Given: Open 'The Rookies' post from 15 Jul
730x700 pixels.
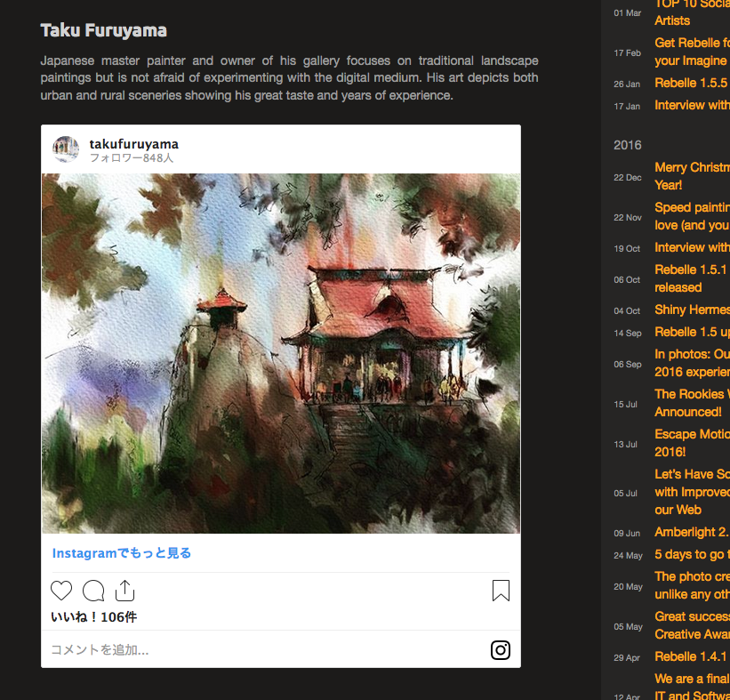Looking at the screenshot, I should point(692,403).
